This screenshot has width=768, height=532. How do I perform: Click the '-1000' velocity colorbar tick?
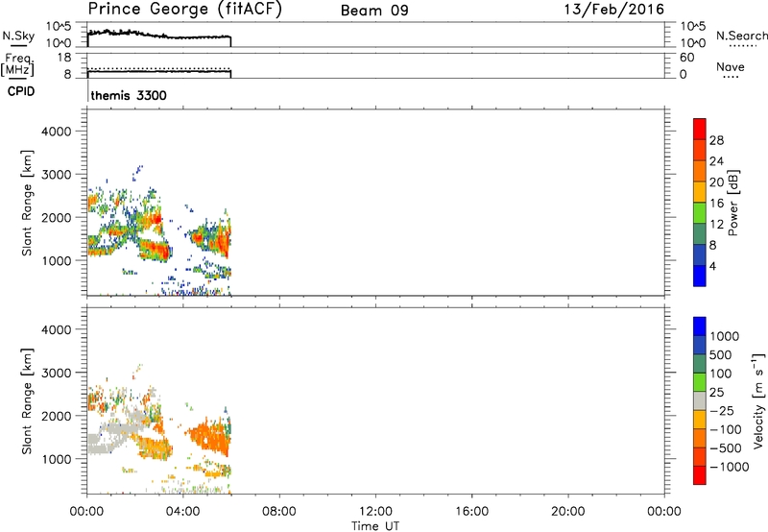click(729, 467)
